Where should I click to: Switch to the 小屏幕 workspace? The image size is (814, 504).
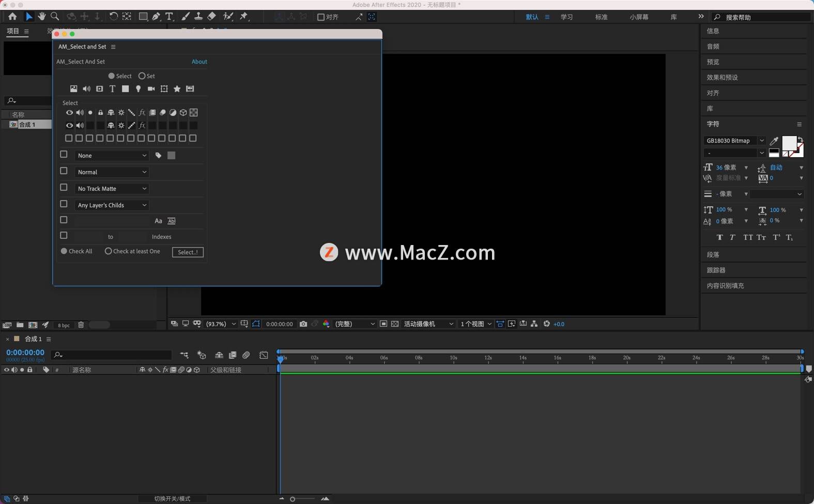639,17
